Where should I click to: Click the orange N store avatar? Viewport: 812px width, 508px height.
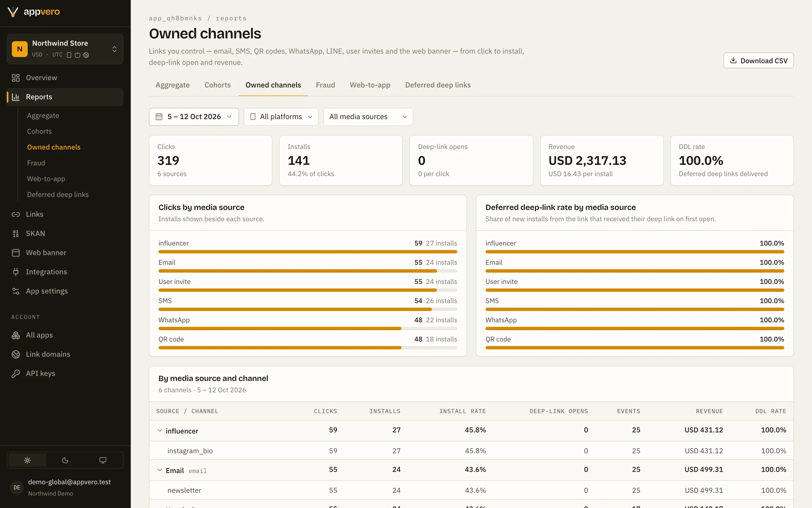tap(20, 49)
